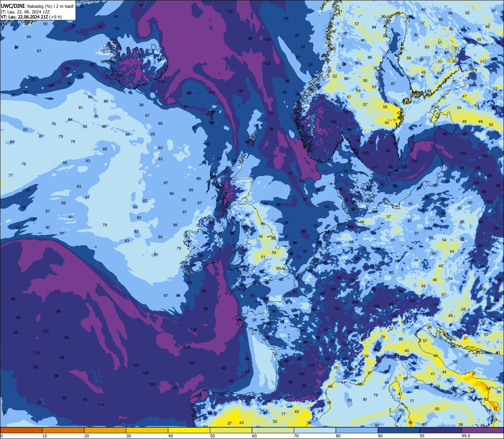Click the legend label 80
504x439 pixels.
coord(338,436)
